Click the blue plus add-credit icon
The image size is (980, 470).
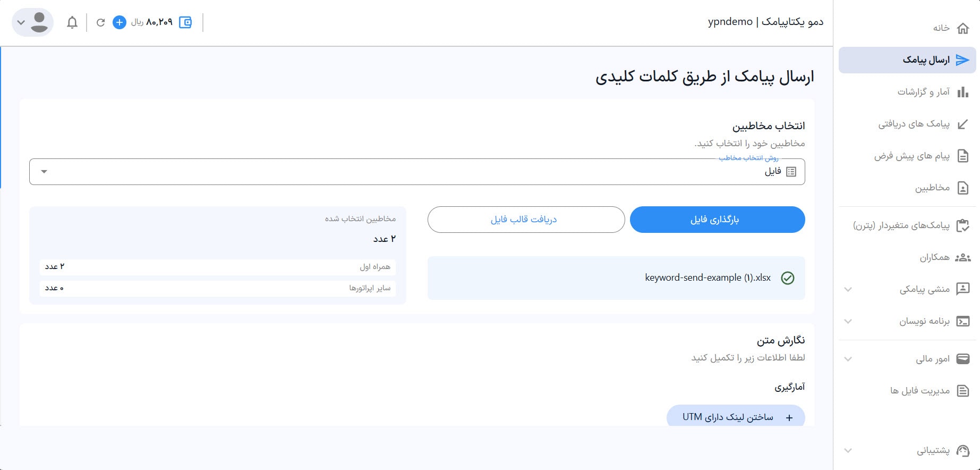(120, 22)
